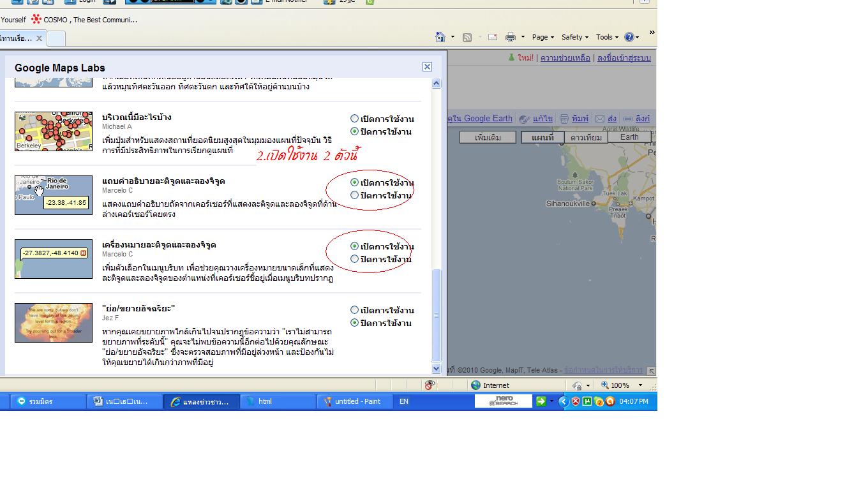Click the orange smart-zoom lab thumbnail
Screen dimensions: 868x490
[54, 323]
